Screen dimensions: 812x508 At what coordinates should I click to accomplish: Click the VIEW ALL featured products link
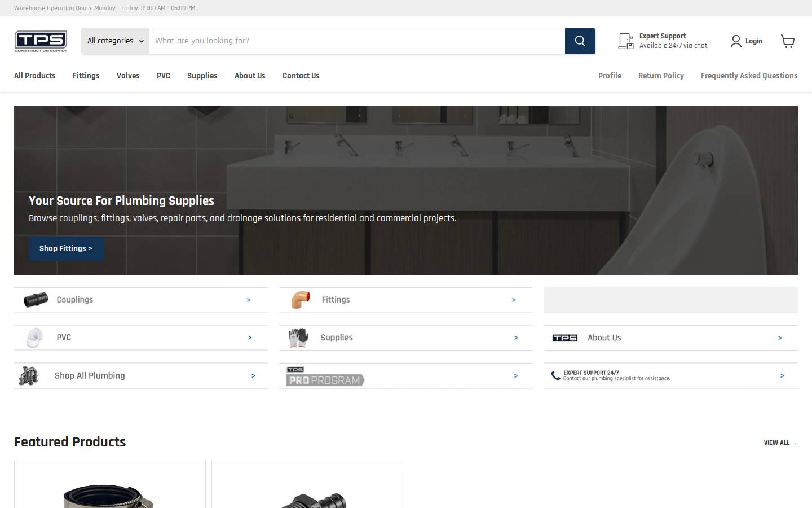click(x=780, y=443)
